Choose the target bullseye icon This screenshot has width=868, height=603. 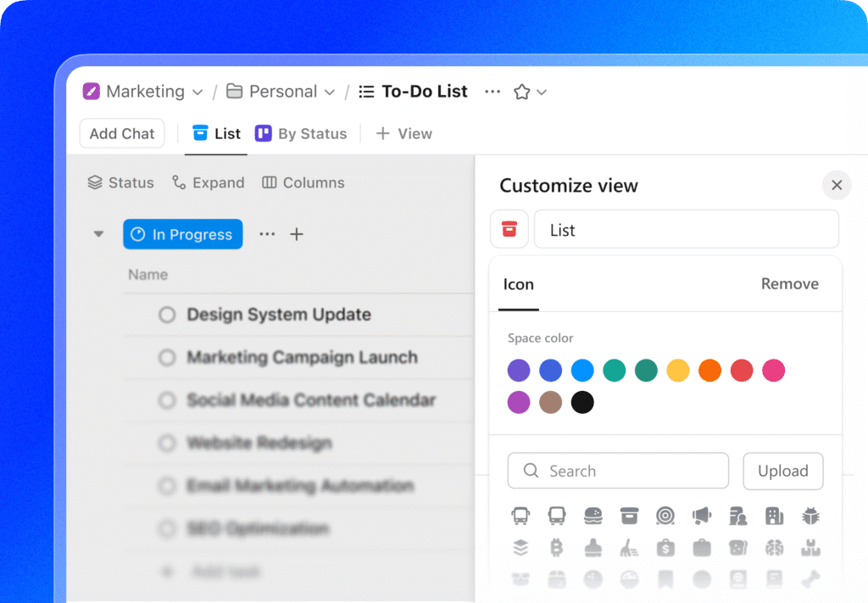point(665,516)
